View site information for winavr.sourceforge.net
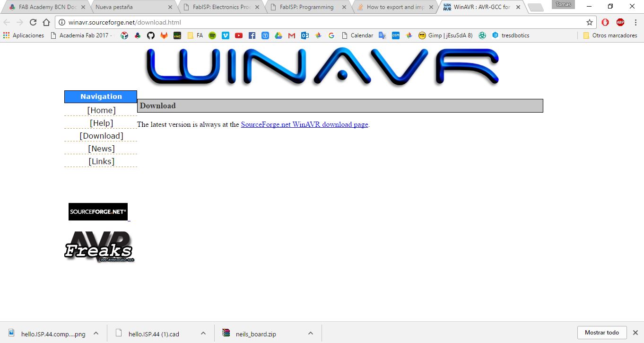644x343 pixels. coord(61,22)
